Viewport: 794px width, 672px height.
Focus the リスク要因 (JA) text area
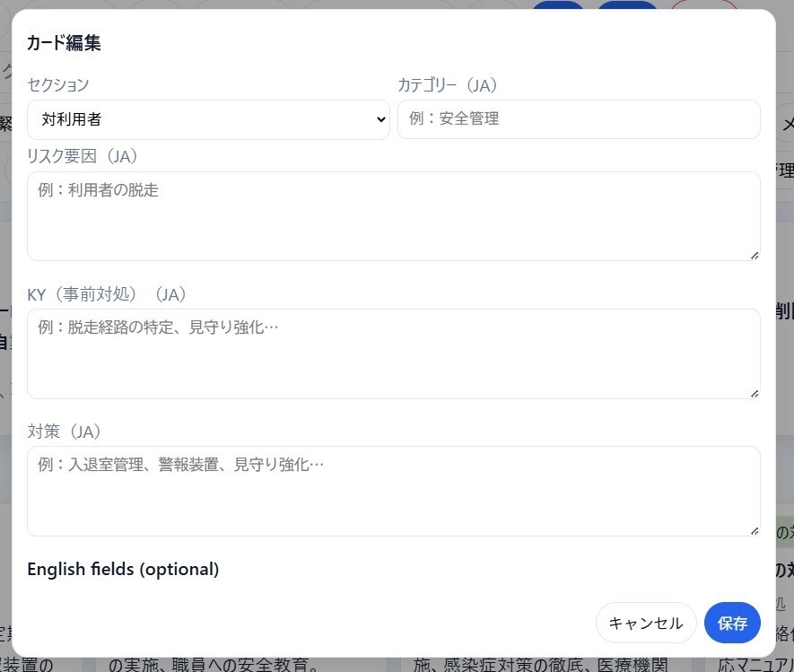click(x=394, y=216)
